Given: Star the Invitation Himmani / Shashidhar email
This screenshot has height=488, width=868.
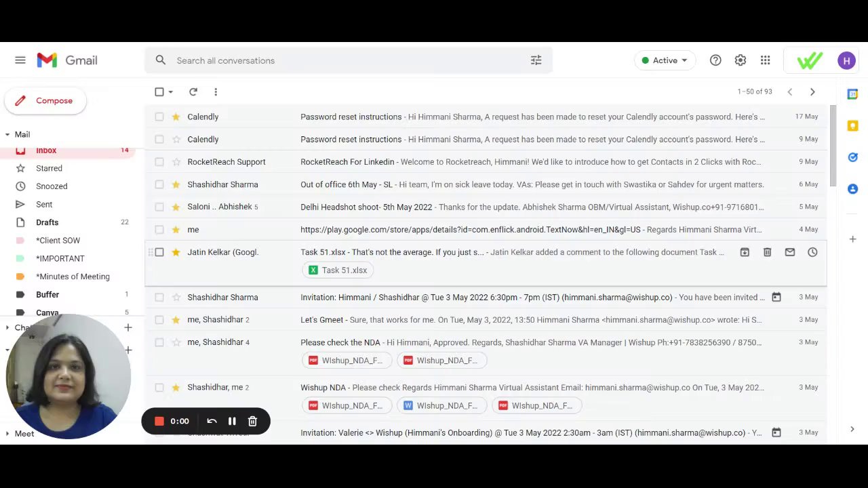Looking at the screenshot, I should (x=176, y=297).
